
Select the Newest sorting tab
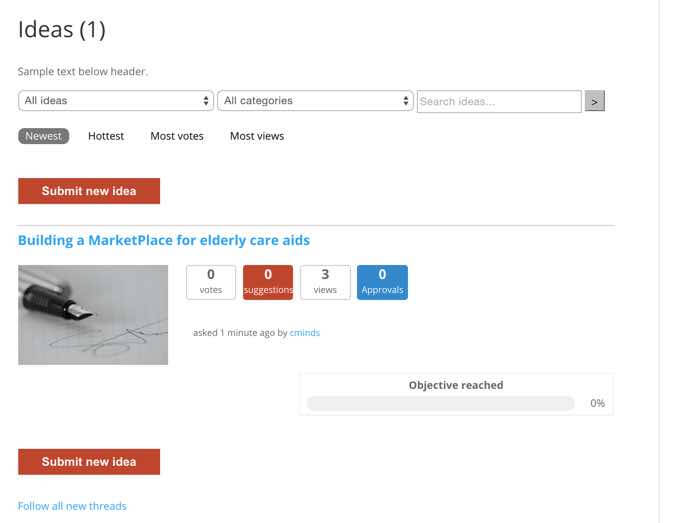(43, 136)
